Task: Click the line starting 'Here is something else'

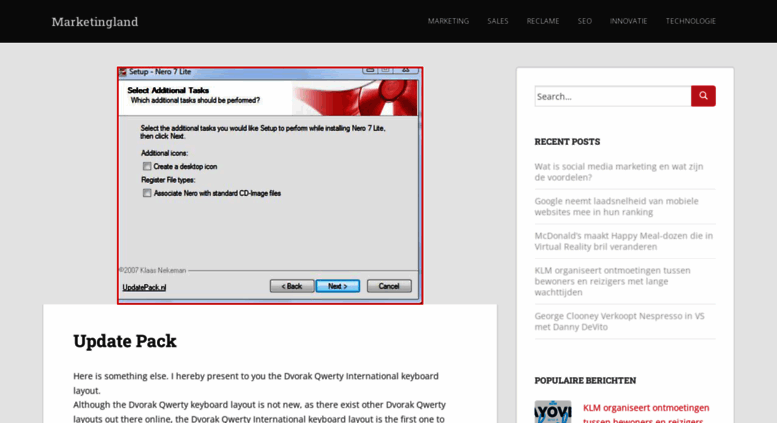Action: [x=256, y=376]
